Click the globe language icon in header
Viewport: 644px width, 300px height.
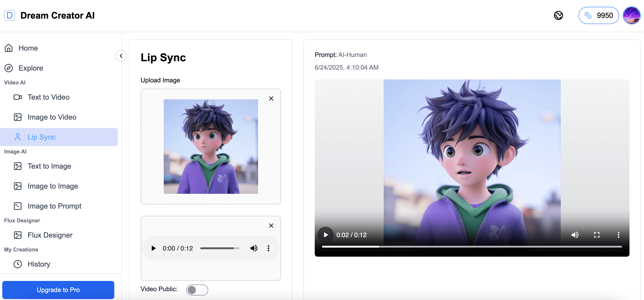tap(558, 15)
